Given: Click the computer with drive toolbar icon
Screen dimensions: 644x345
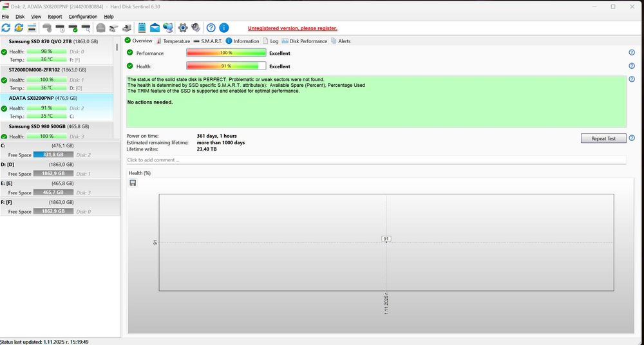Looking at the screenshot, I should (127, 28).
